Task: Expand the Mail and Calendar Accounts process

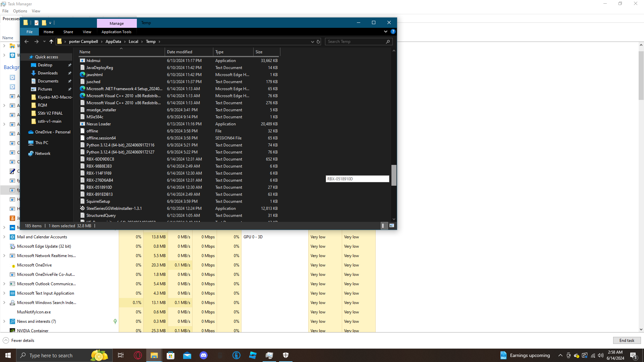Action: point(4,237)
